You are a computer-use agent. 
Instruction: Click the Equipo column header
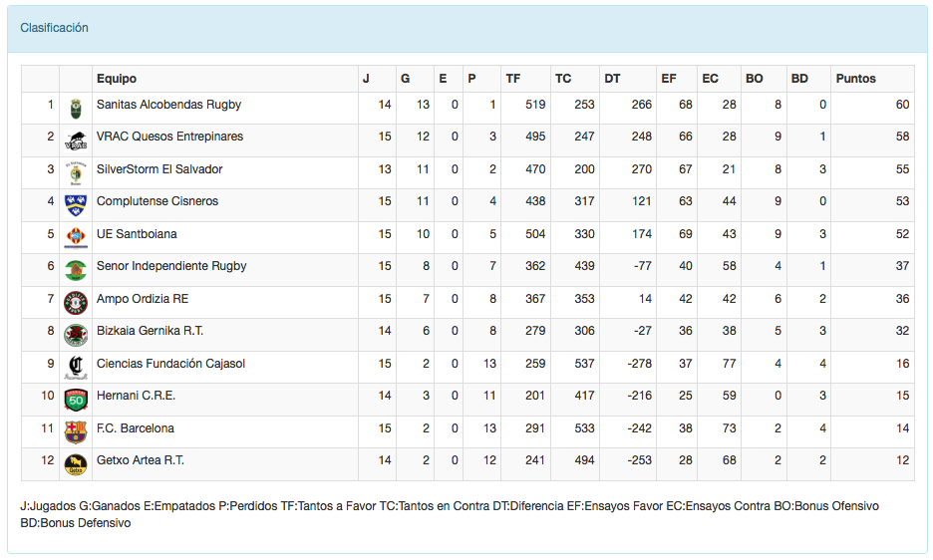click(117, 79)
